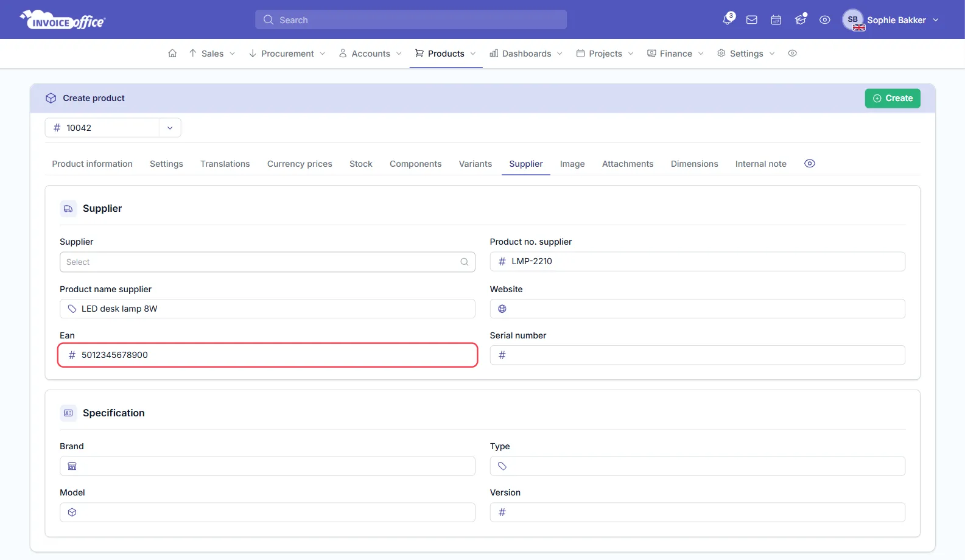Focus the Serial number input
965x560 pixels.
tap(697, 355)
